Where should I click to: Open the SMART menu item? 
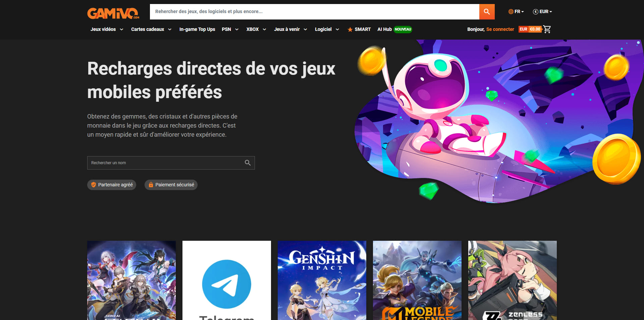359,29
